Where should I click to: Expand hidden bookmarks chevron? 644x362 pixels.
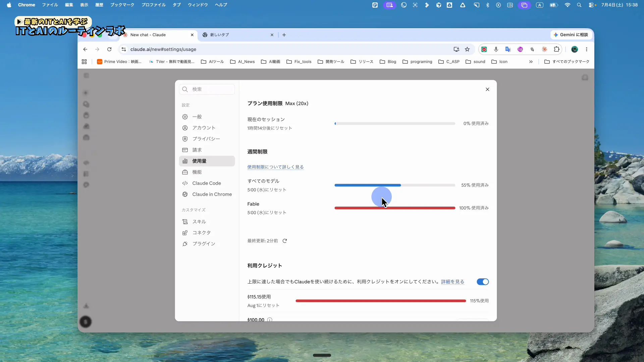pos(531,62)
